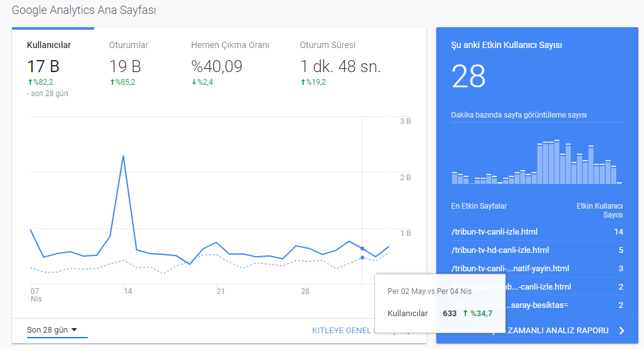The image size is (644, 349).
Task: Click the '- son 28 gün' note
Action: point(47,94)
